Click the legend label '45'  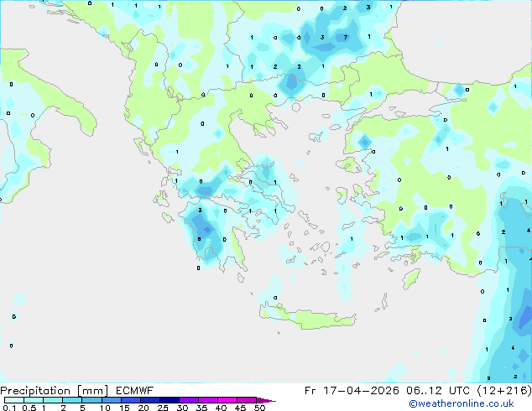(x=240, y=408)
